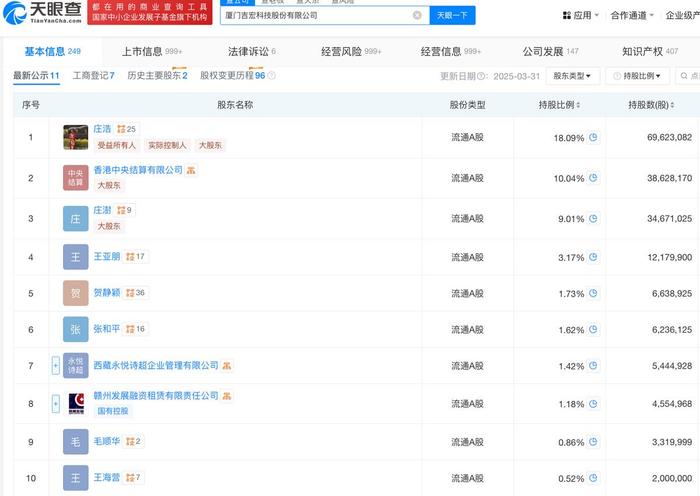Open the 经营风险 tab
The width and height of the screenshot is (700, 496).
click(x=351, y=51)
